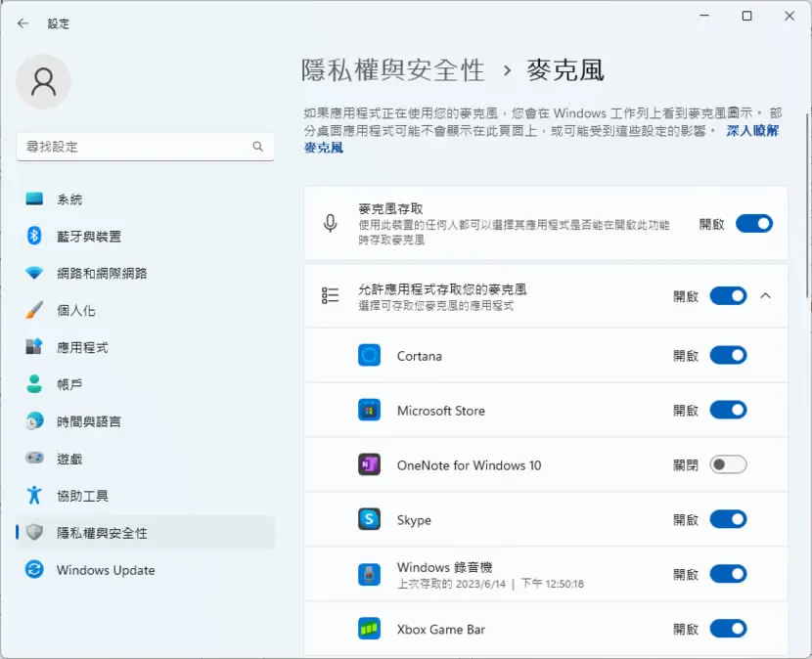The width and height of the screenshot is (812, 659).
Task: Toggle 允許應用程式存取您的麥克風 switch
Action: coord(728,296)
